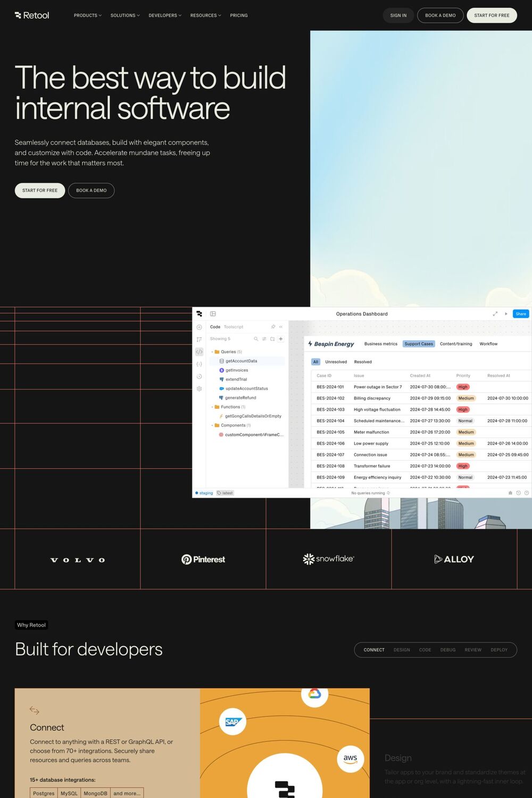Click the search icon in the query panel

pyautogui.click(x=256, y=339)
